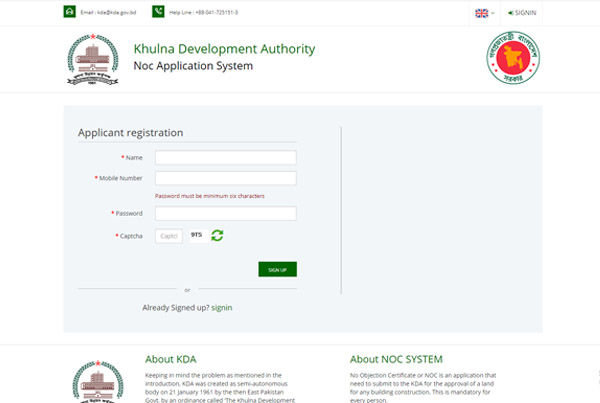
Task: Click the About KDA heading
Action: click(171, 359)
